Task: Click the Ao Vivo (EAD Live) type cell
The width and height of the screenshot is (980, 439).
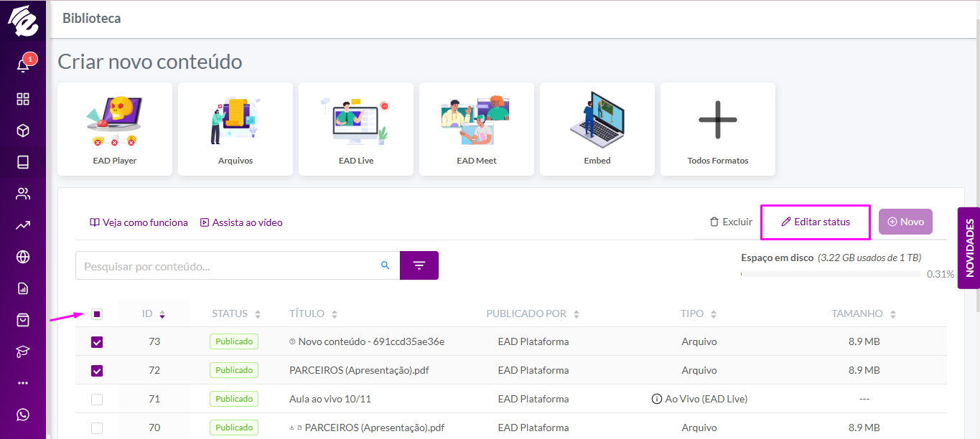Action: coord(699,399)
